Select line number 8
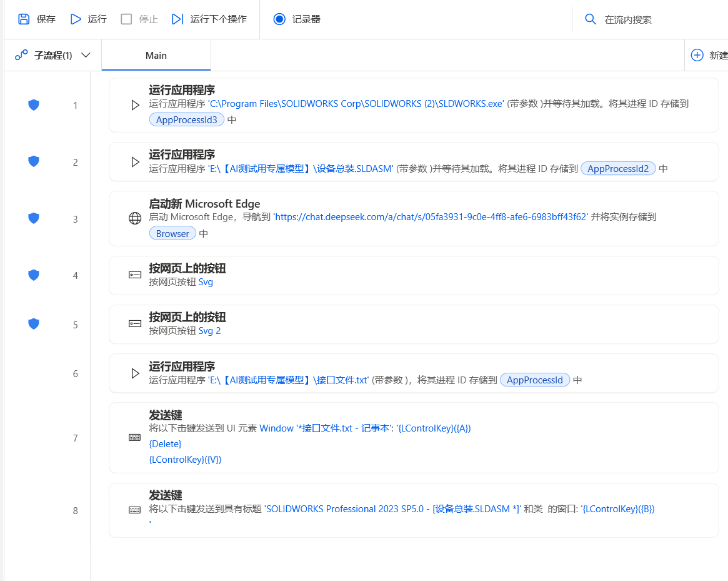 (75, 511)
